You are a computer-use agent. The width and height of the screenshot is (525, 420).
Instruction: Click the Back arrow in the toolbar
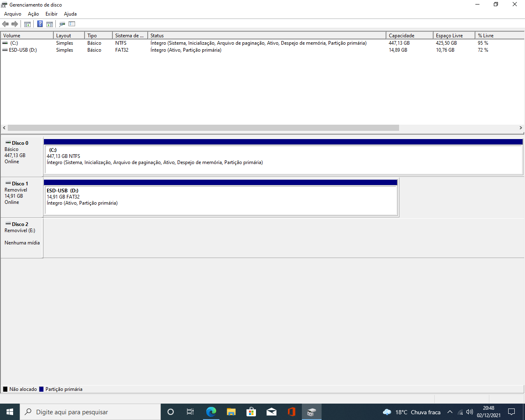(x=5, y=24)
